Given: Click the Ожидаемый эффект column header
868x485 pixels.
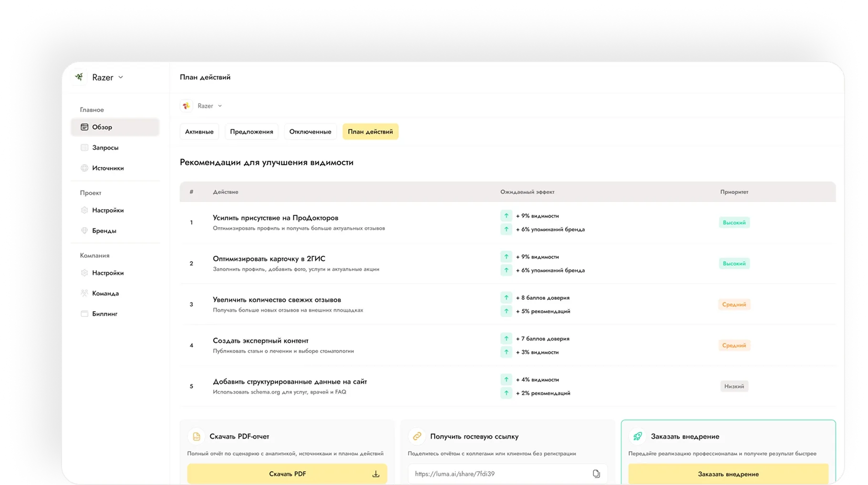Looking at the screenshot, I should point(527,192).
